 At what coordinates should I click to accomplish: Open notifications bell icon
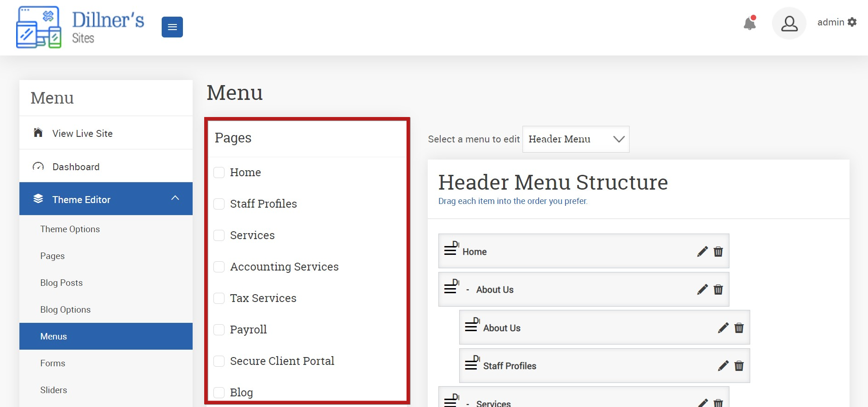[x=750, y=23]
